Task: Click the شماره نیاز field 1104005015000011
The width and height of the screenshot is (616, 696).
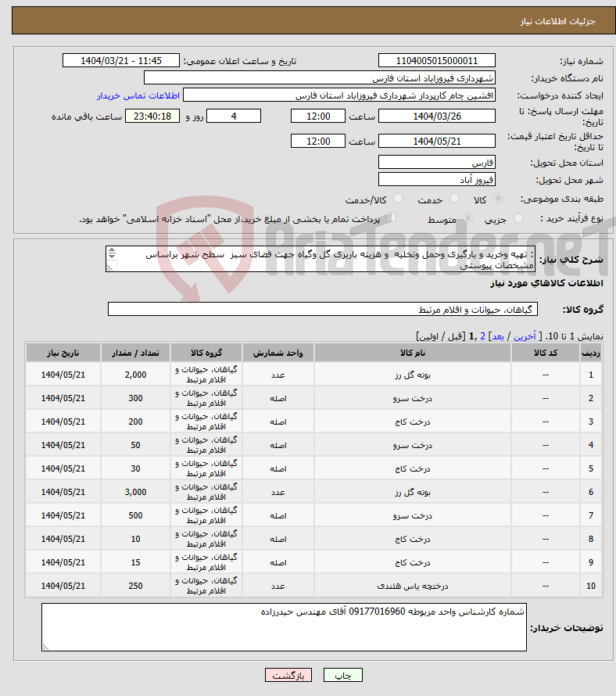Action: tap(437, 61)
